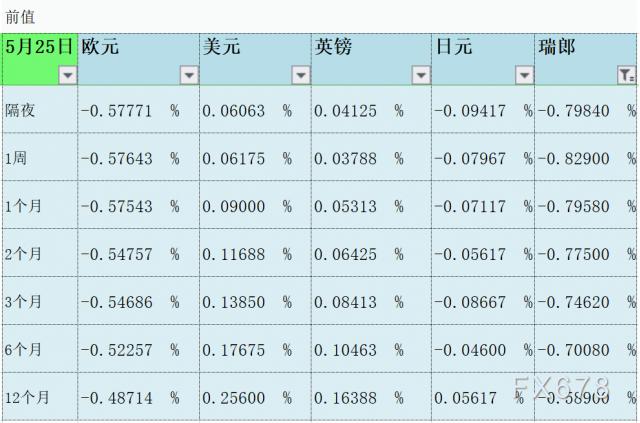Viewport: 640px width, 423px height.
Task: Click the cell with value -0.07117
Action: click(483, 205)
